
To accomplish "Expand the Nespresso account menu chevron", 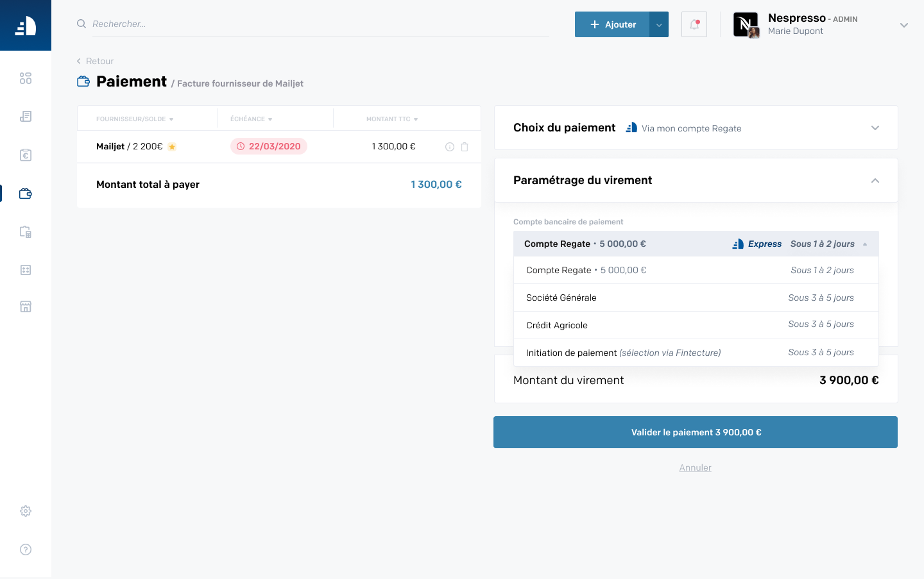I will pos(904,25).
